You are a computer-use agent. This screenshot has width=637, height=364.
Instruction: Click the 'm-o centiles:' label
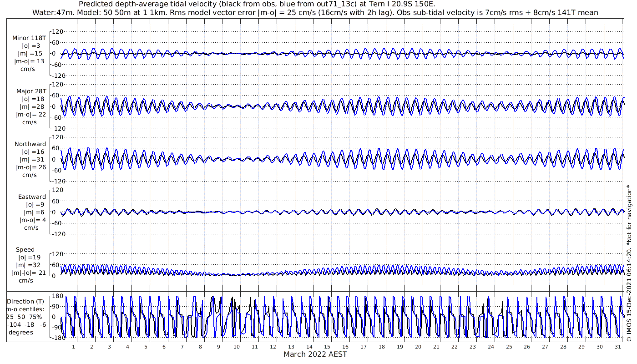(x=25, y=309)
